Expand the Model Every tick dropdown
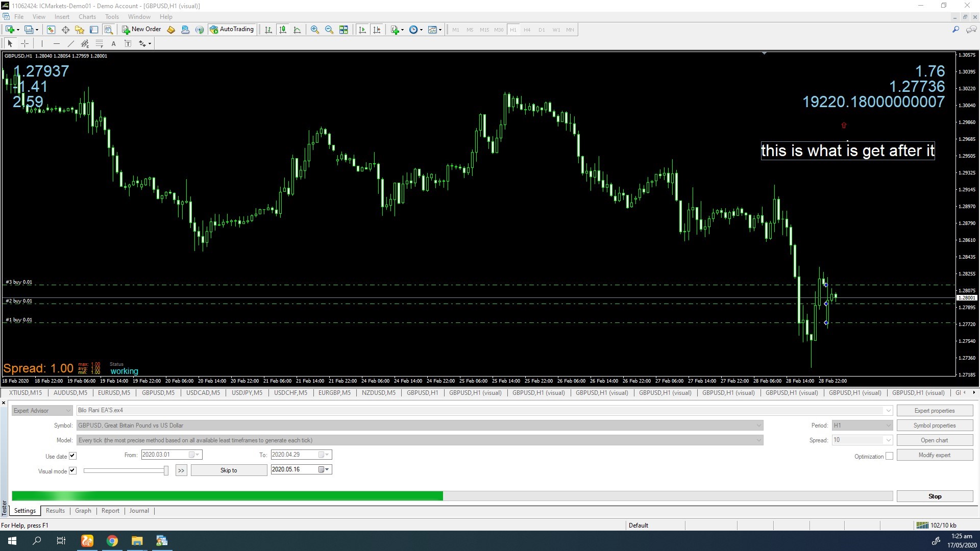The image size is (980, 551). pyautogui.click(x=759, y=440)
